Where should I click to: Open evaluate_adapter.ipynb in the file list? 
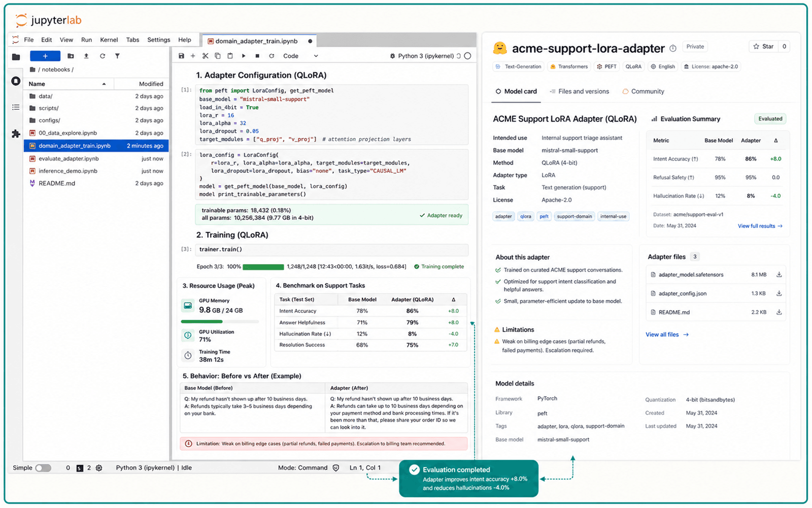click(x=96, y=158)
